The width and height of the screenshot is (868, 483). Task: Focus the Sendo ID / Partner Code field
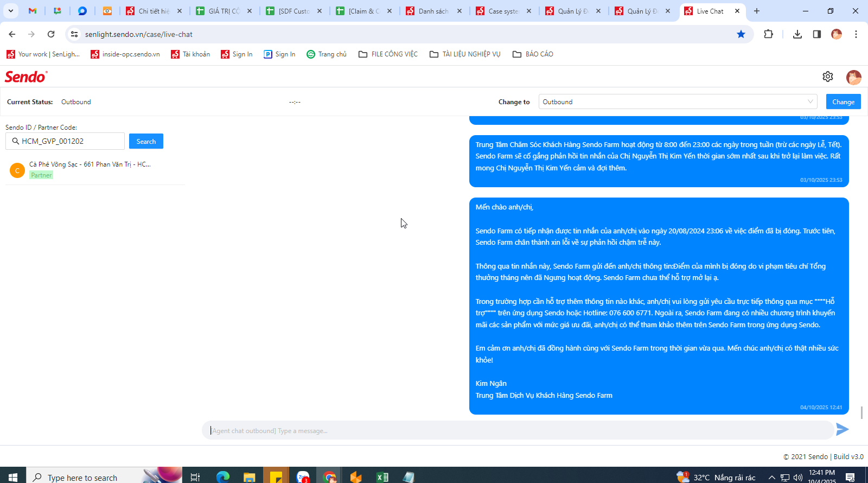click(x=65, y=141)
